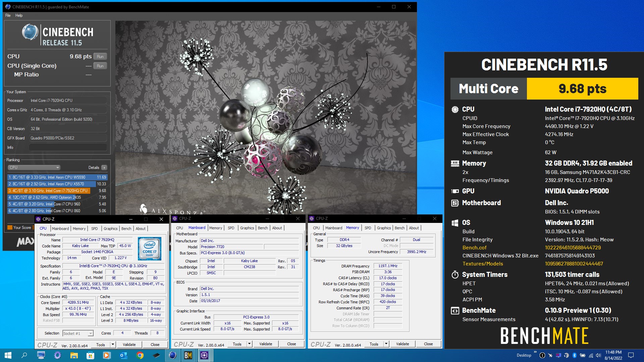Click the orange Your Score legend swatch
This screenshot has height=362, width=644.
pos(10,228)
